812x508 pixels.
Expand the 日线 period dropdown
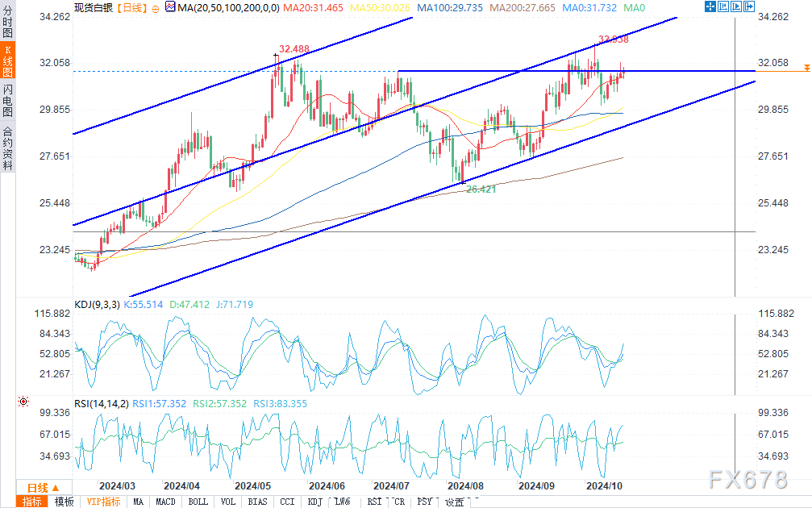tap(44, 488)
